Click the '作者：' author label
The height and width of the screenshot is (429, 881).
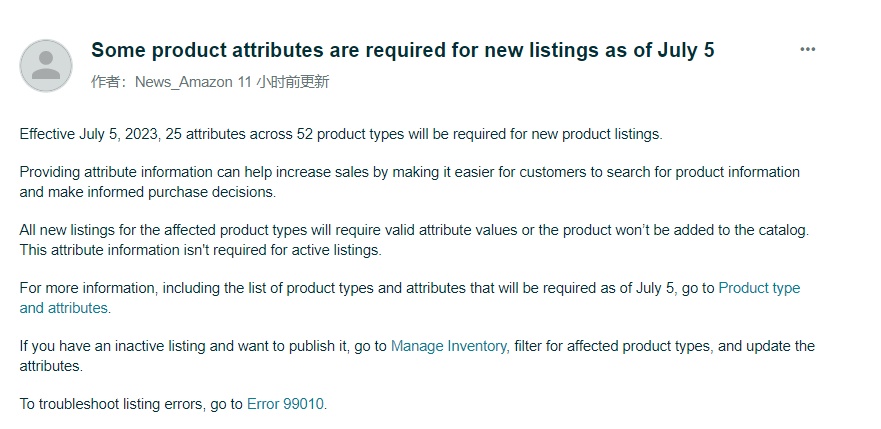point(112,82)
